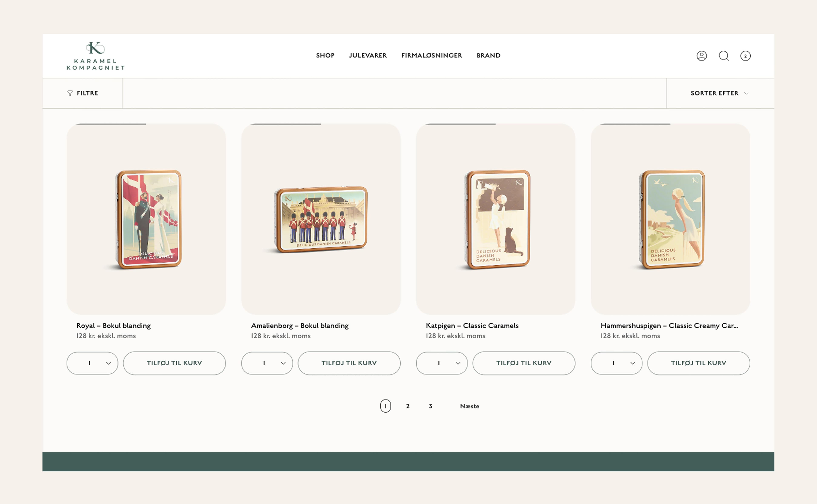Open Firmaløsninger in navigation
This screenshot has width=817, height=504.
[431, 56]
